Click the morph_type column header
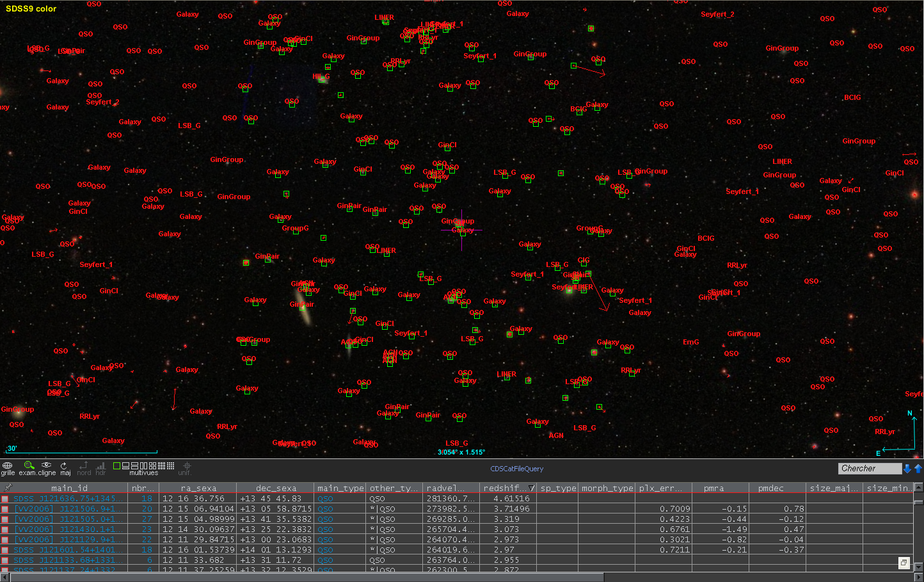The height and width of the screenshot is (582, 924). click(x=607, y=488)
